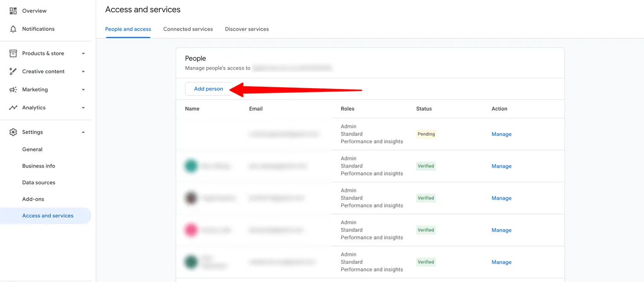The height and width of the screenshot is (282, 644).
Task: Click the Settings sidebar label
Action: pyautogui.click(x=33, y=132)
